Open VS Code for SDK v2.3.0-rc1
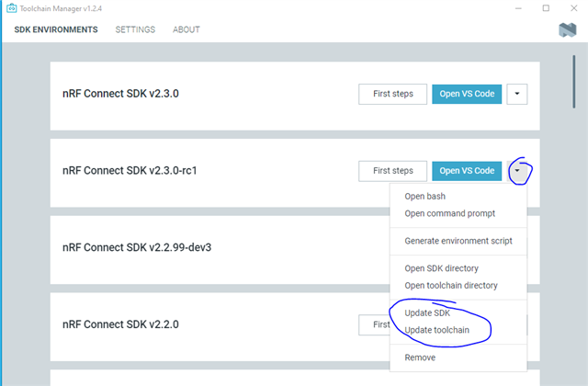The width and height of the screenshot is (588, 386). (467, 171)
